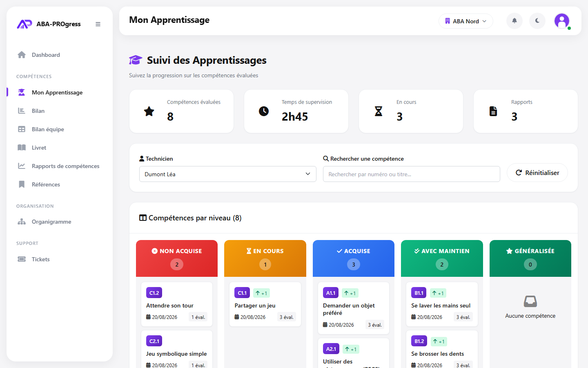Collapse sidebar with hamburger menu icon
The image size is (588, 368).
[x=98, y=24]
